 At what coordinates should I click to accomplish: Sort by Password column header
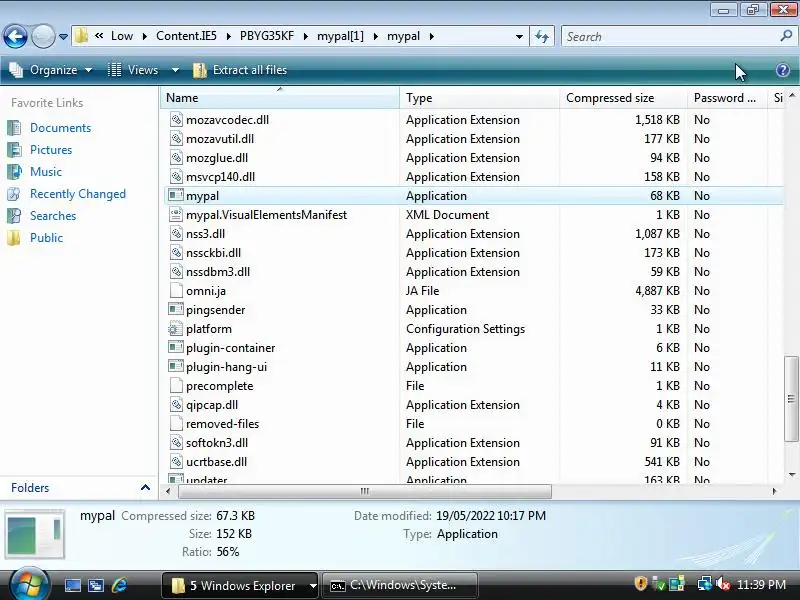(x=727, y=98)
